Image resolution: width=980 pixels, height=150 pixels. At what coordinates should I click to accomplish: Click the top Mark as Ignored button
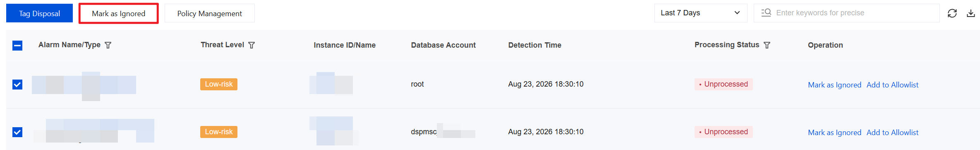pos(119,13)
